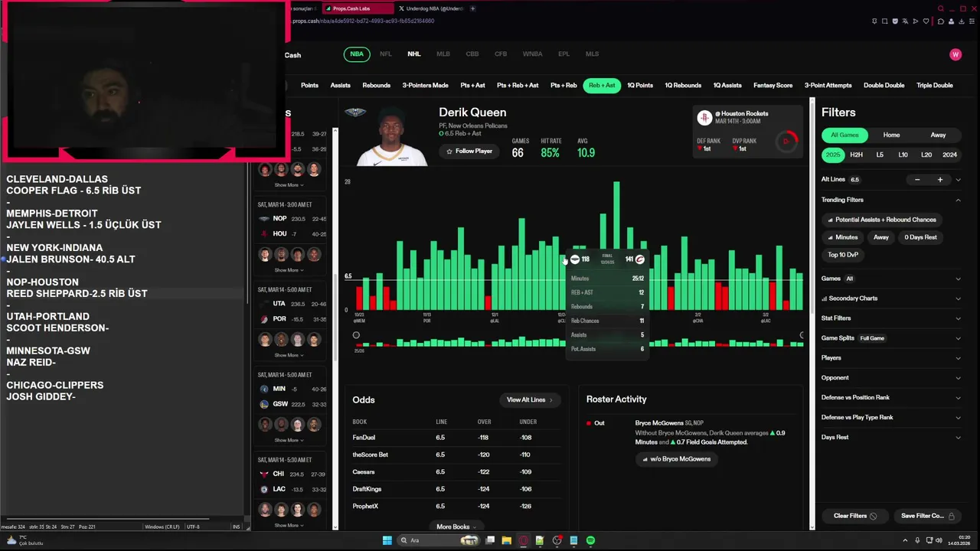Open File Explorer from the taskbar
Viewport: 980px width, 551px height.
pyautogui.click(x=507, y=540)
